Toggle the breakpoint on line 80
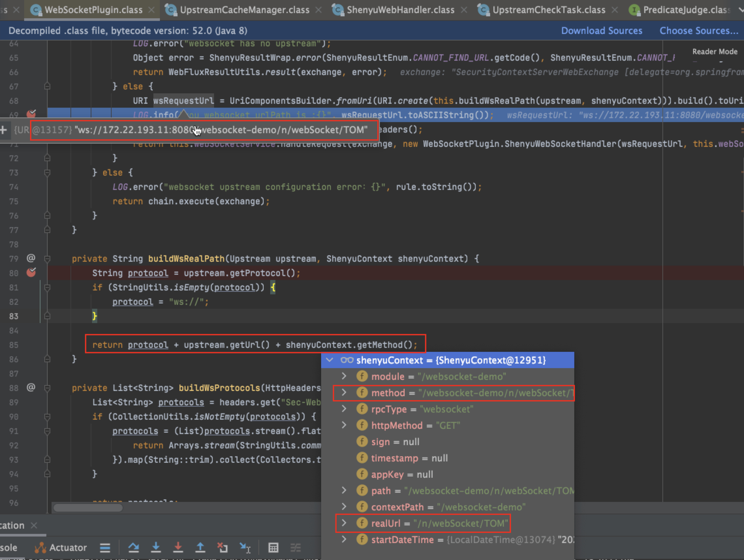This screenshot has width=744, height=560. (x=31, y=272)
